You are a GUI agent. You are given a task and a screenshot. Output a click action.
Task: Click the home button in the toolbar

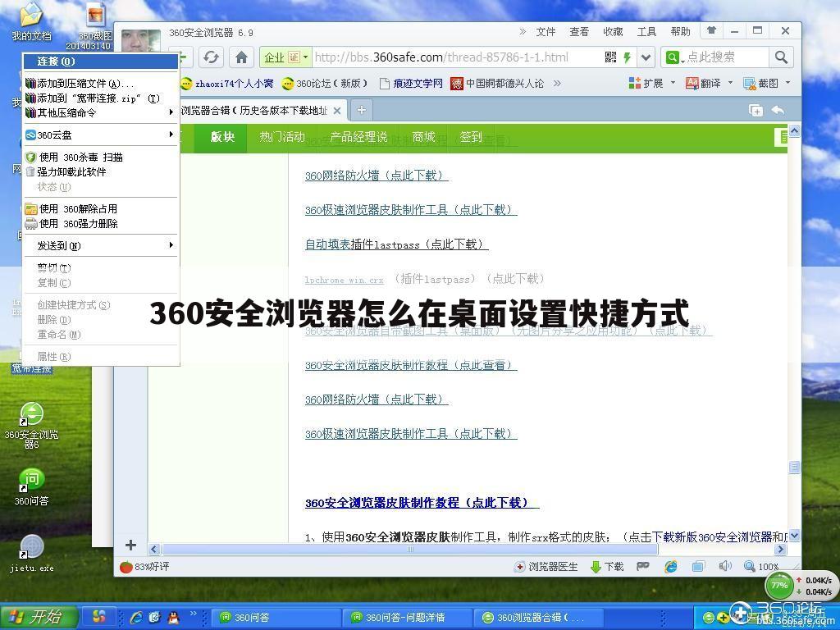[x=241, y=57]
